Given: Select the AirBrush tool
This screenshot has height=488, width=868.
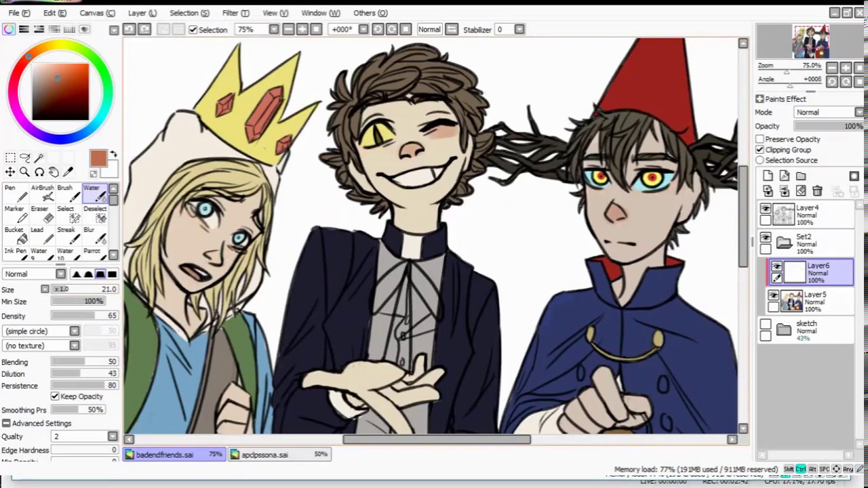Looking at the screenshot, I should point(42,193).
